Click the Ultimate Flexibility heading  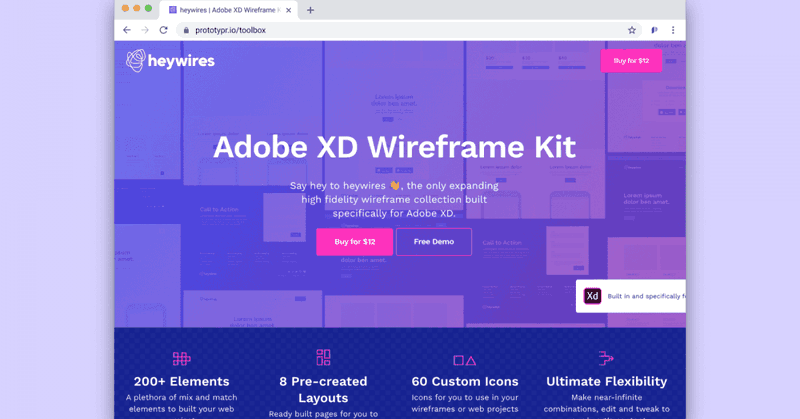(x=607, y=381)
